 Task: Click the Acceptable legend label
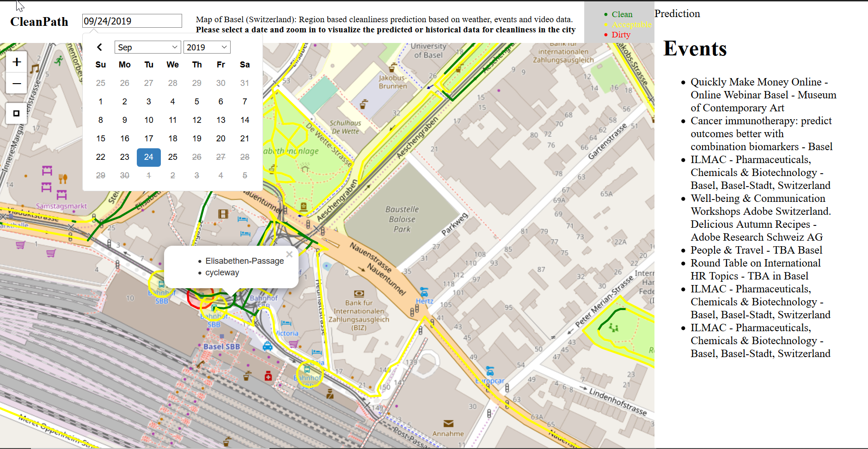click(x=632, y=24)
